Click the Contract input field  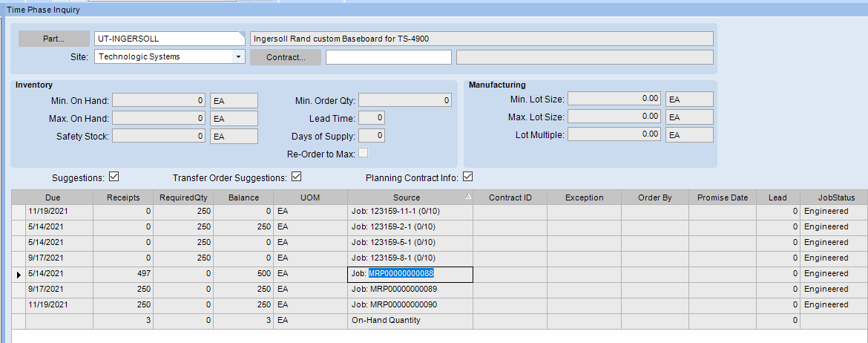tap(388, 57)
